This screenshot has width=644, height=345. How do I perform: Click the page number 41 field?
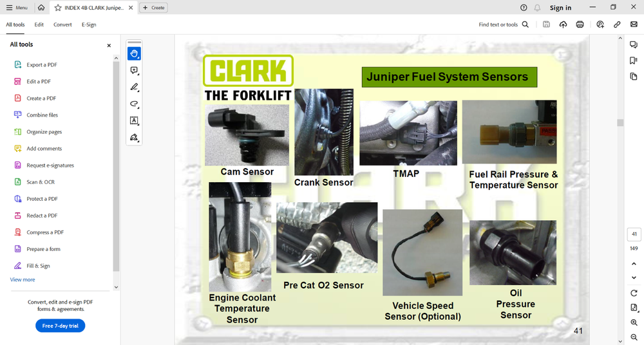click(634, 234)
